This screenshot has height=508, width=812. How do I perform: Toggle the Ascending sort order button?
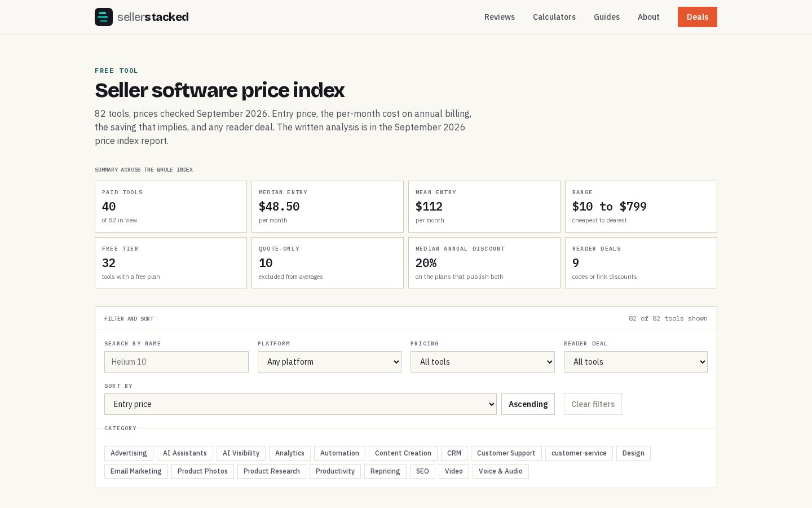[528, 404]
